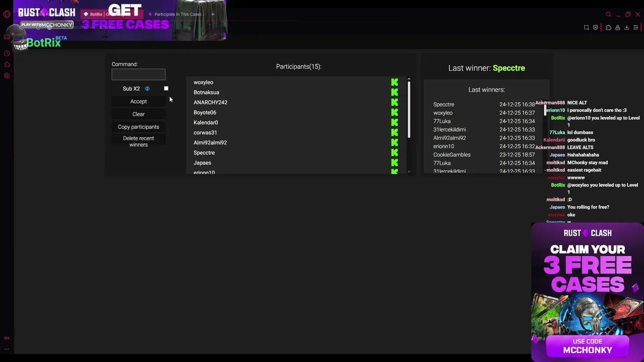The width and height of the screenshot is (644, 362).
Task: Select participant corwas31
Action: (x=205, y=133)
